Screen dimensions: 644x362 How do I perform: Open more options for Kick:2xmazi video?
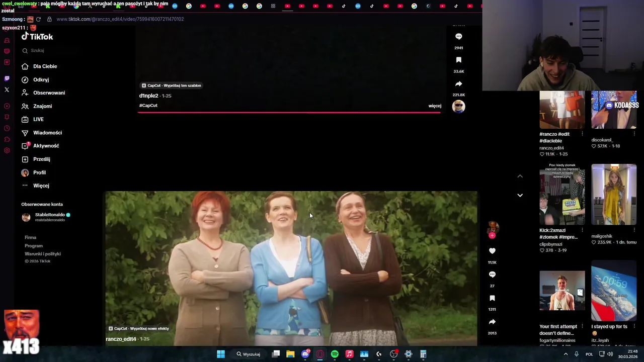pyautogui.click(x=582, y=230)
